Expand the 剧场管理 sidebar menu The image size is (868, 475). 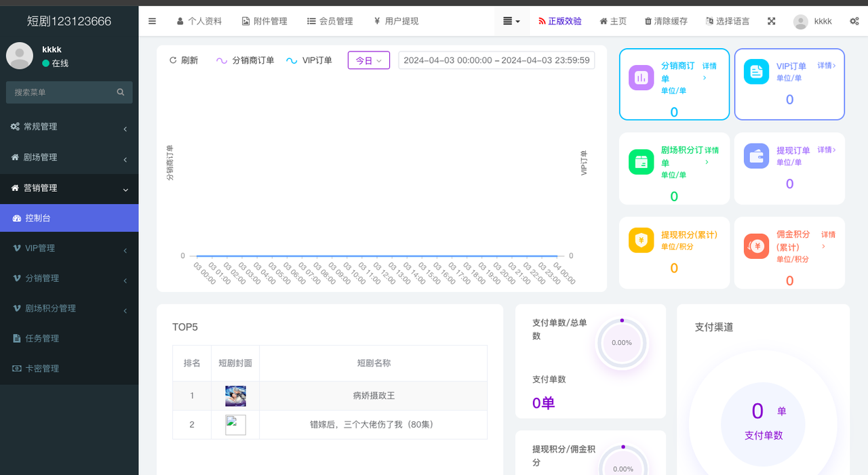tap(69, 157)
